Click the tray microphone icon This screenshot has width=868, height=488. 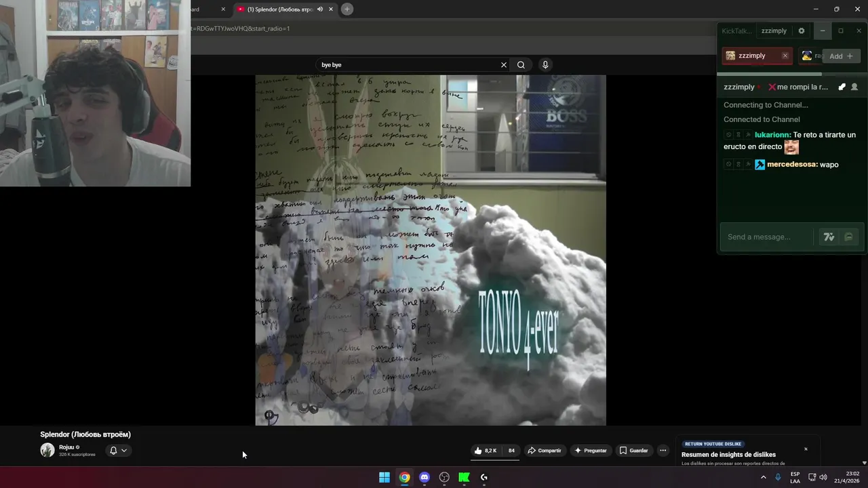[778, 477]
